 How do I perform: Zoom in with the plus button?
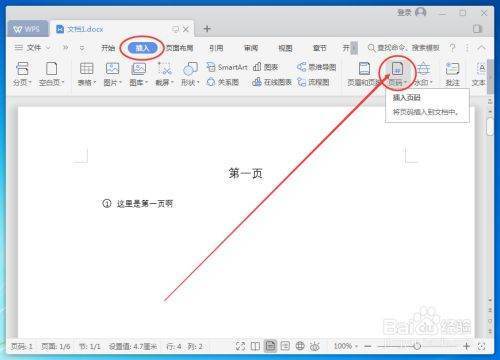(x=466, y=346)
